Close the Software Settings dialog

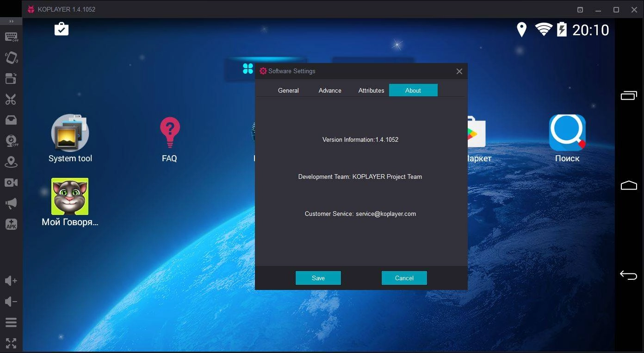pos(459,71)
